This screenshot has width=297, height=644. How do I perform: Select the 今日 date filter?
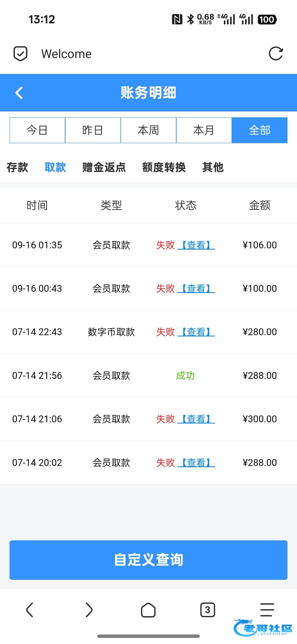click(x=37, y=130)
